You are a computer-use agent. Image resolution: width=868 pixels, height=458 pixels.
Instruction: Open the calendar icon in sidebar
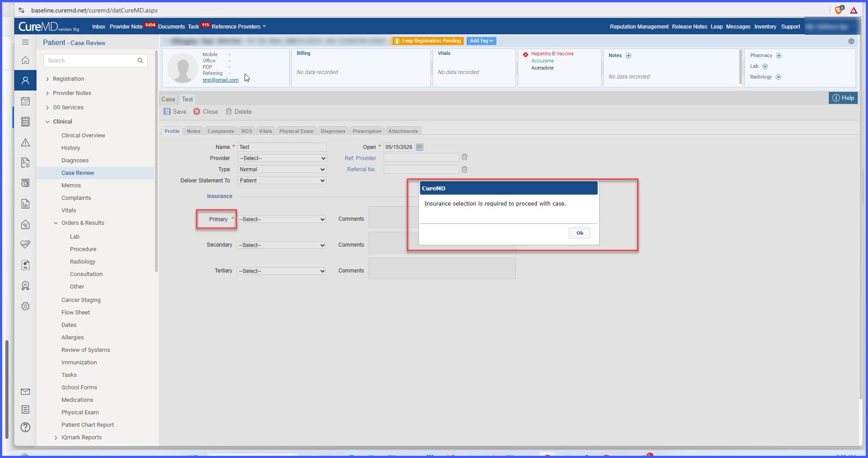click(x=25, y=101)
